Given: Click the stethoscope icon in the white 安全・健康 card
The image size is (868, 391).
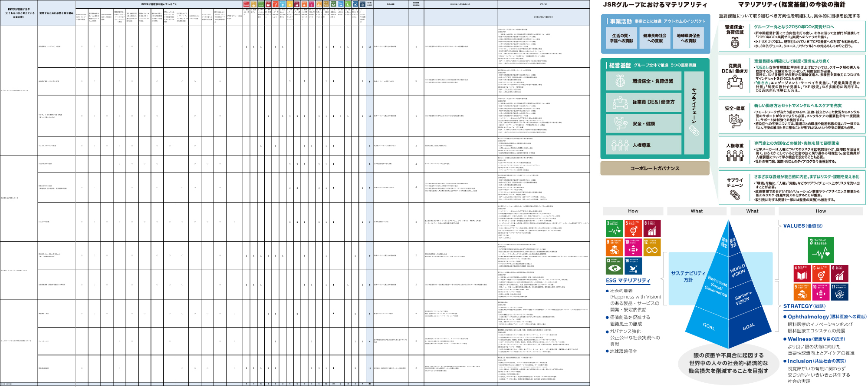Looking at the screenshot, I should 735,121.
